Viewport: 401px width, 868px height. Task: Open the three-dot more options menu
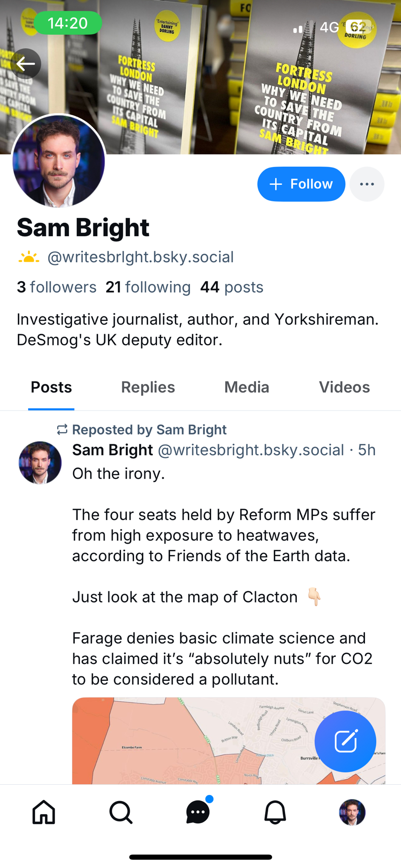[367, 184]
